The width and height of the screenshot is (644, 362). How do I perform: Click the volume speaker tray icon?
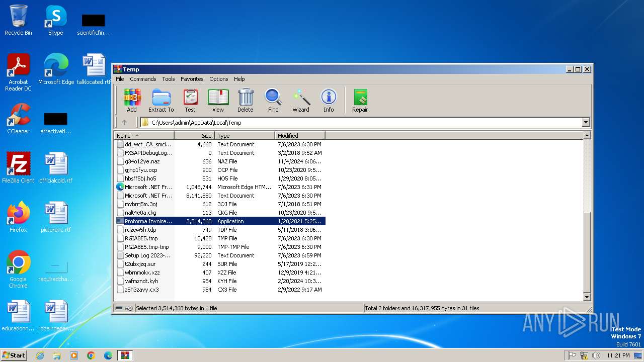(x=596, y=355)
